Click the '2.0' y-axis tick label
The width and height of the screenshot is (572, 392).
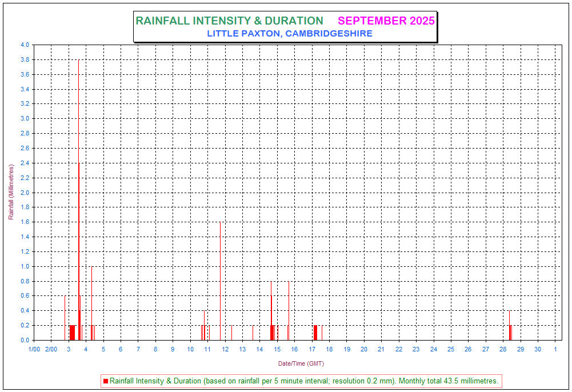pos(25,193)
